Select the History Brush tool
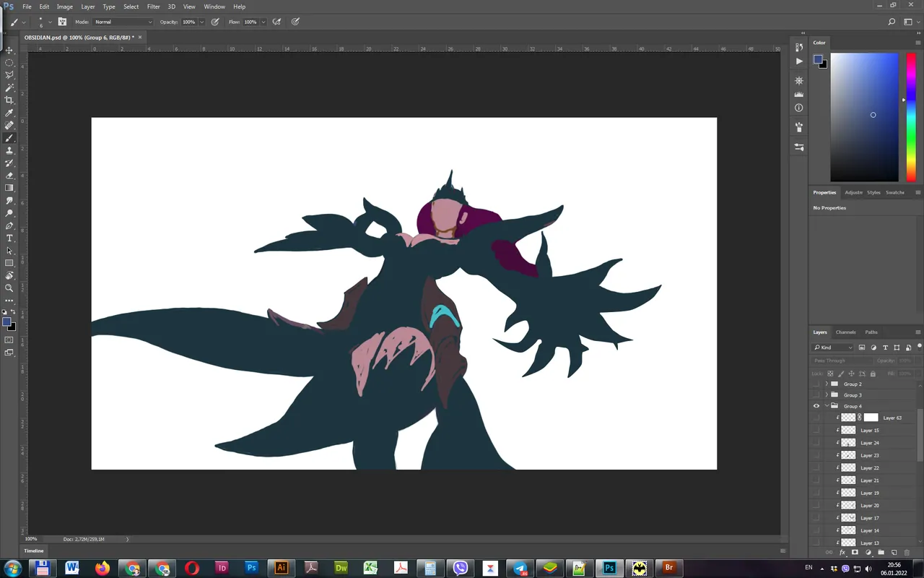The height and width of the screenshot is (578, 924). tap(9, 163)
